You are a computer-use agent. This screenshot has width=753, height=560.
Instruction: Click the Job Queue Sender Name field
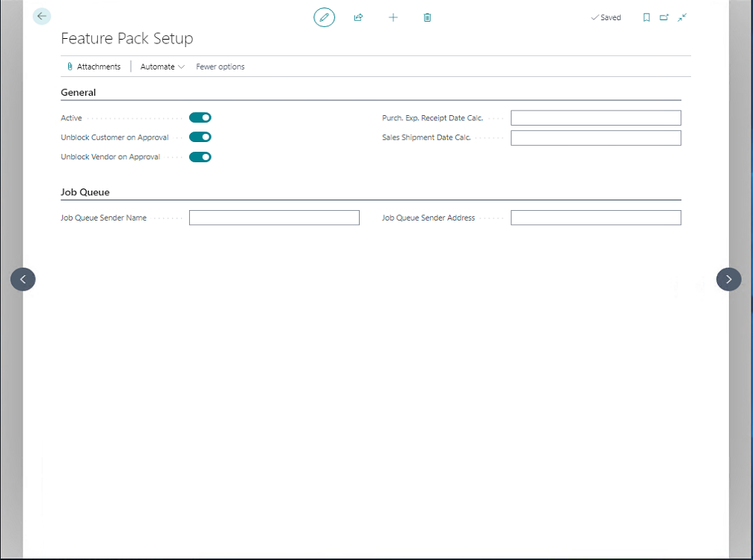click(274, 218)
